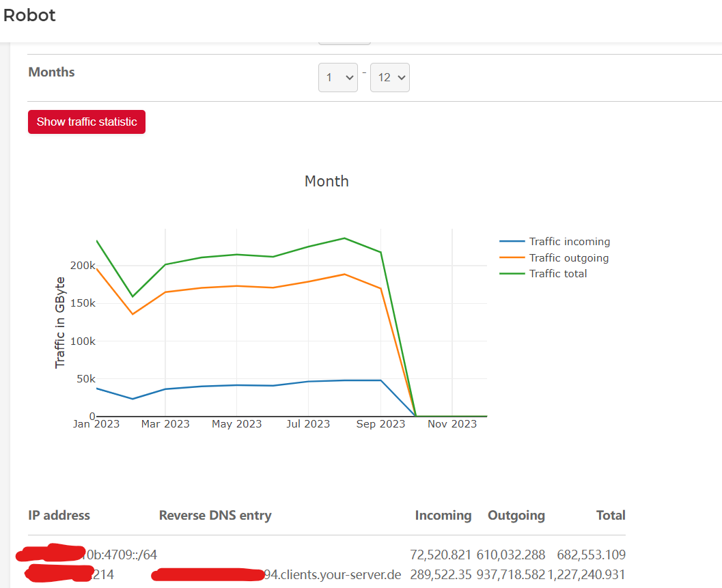Toggle the Traffic incoming legend entry
The width and height of the screenshot is (722, 588).
[x=569, y=242]
